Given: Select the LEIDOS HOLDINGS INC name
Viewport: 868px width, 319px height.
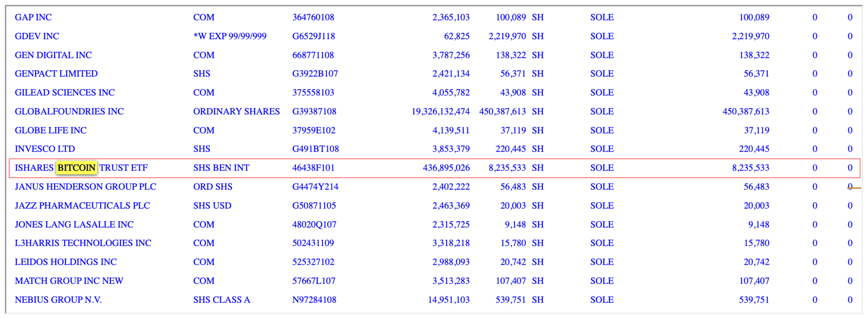Looking at the screenshot, I should (x=66, y=262).
